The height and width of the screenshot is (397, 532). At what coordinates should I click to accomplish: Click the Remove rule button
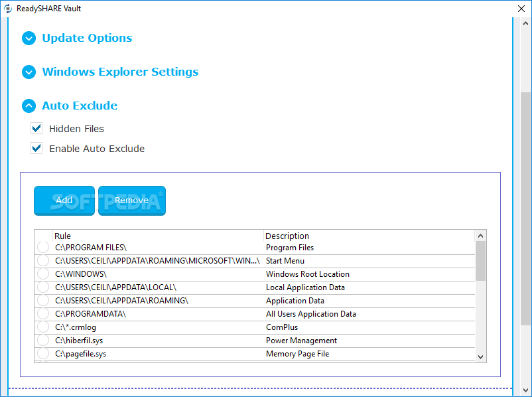click(131, 200)
